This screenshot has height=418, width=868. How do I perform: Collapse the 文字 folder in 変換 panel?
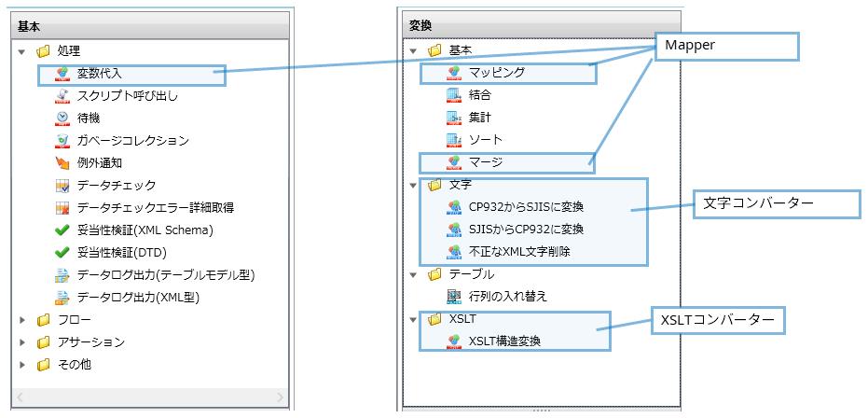[x=414, y=185]
